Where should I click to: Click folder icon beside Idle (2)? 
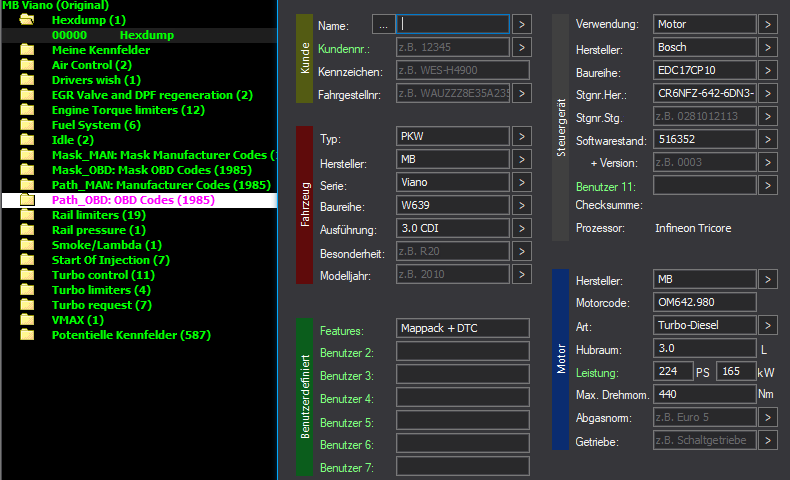click(x=27, y=140)
